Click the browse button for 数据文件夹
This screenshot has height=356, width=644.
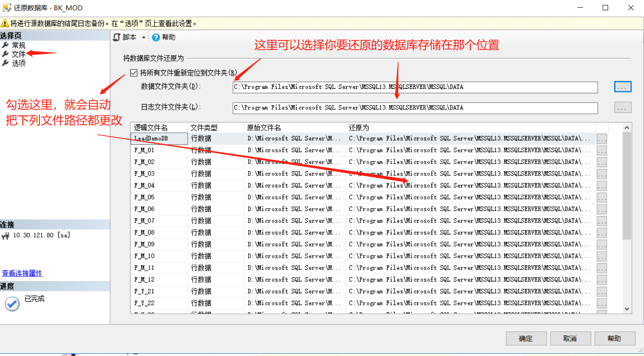[x=622, y=87]
